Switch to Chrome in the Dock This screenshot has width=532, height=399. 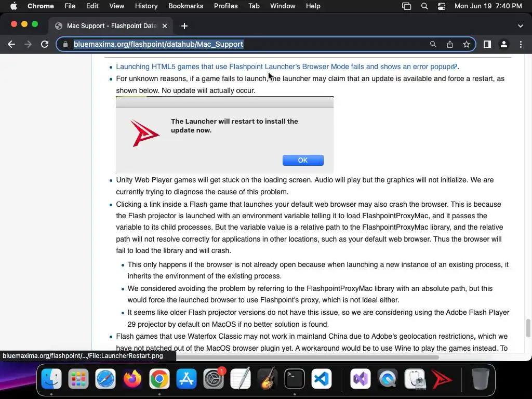coord(159,379)
